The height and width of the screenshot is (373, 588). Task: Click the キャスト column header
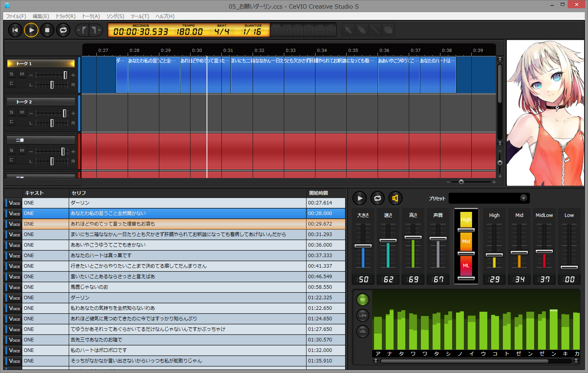pos(45,193)
